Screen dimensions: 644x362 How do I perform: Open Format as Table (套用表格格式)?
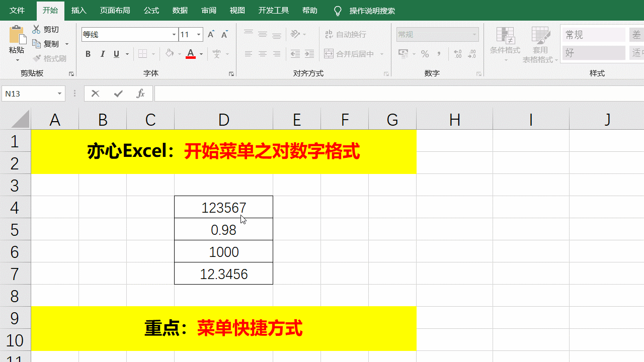(540, 45)
